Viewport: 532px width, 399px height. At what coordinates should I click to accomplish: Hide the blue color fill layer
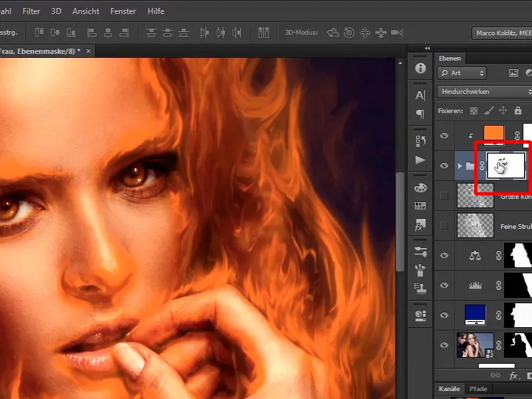[444, 315]
